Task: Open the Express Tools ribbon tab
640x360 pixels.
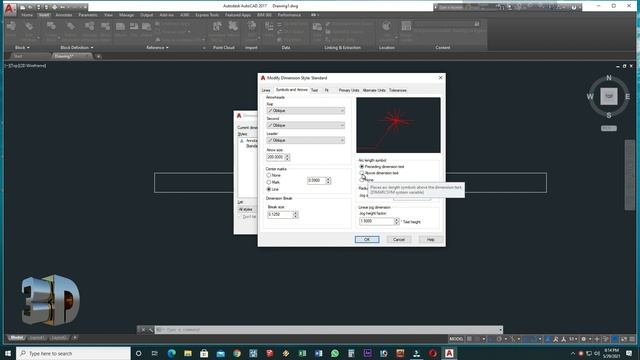Action: [207, 15]
